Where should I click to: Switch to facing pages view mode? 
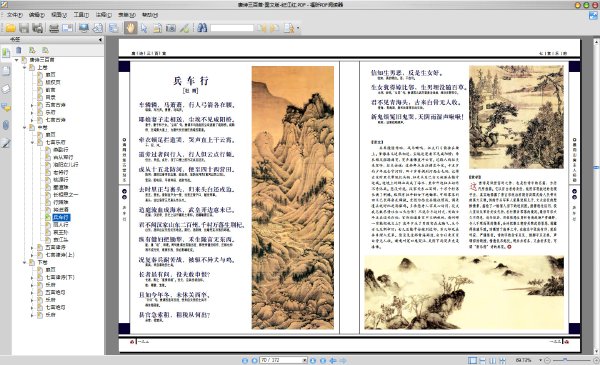492,360
